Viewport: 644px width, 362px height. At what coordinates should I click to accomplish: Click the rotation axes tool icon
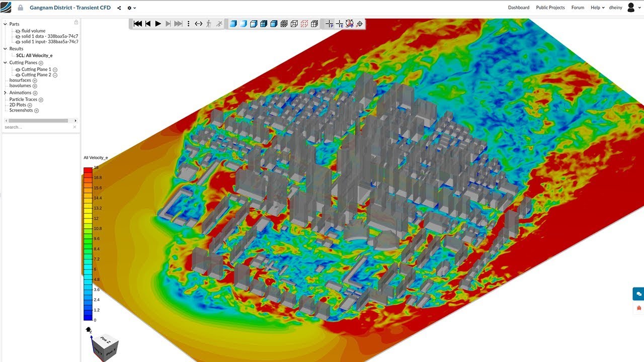tap(350, 24)
